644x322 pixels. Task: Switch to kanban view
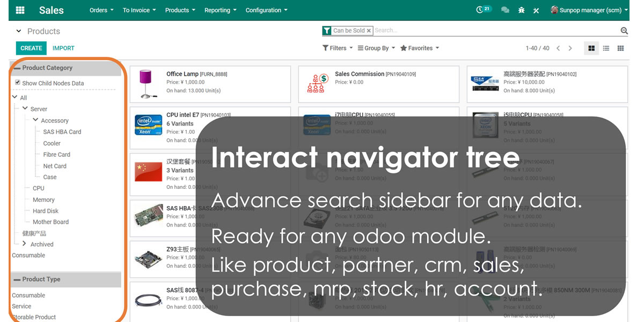[x=591, y=48]
